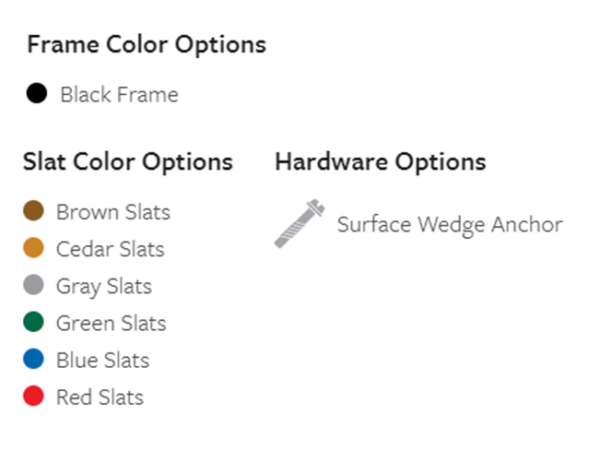Click the Frame Color Options heading

pos(147,45)
